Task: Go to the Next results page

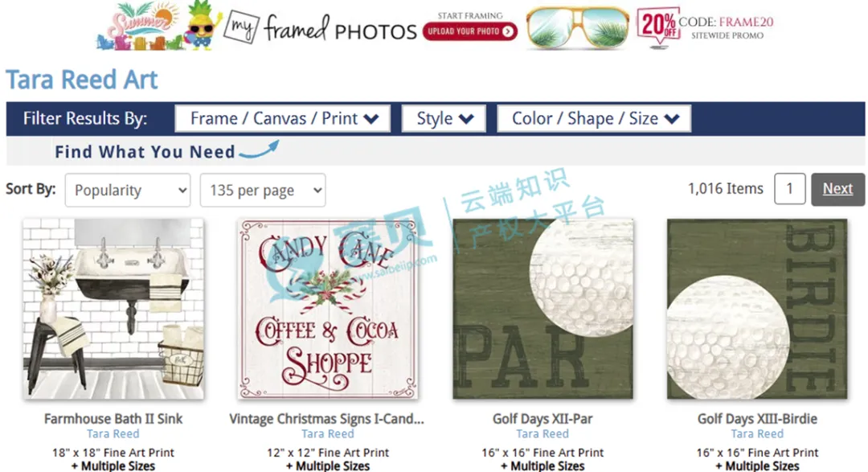Action: click(837, 189)
